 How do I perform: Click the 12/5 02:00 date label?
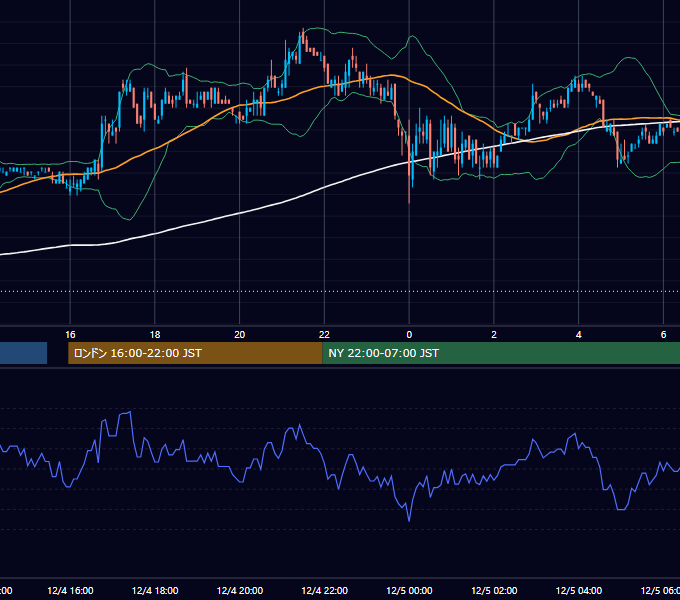(x=494, y=590)
